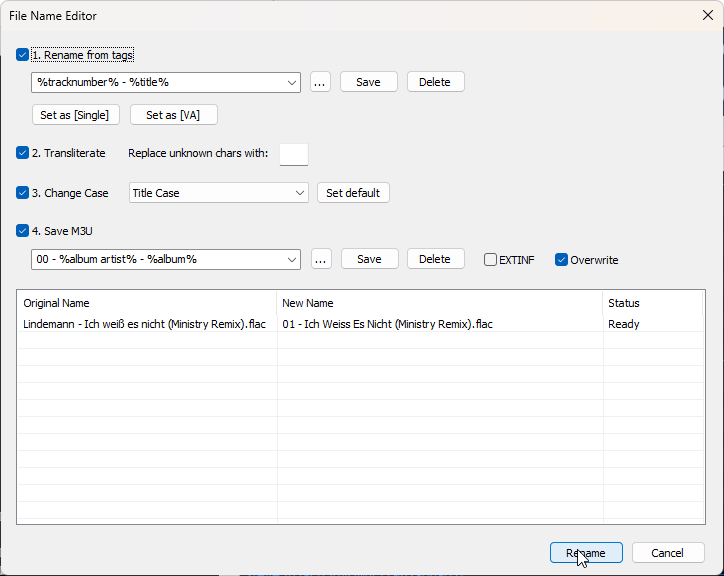Uncheck the Rename from tags checkbox
The image size is (724, 576).
tap(22, 55)
